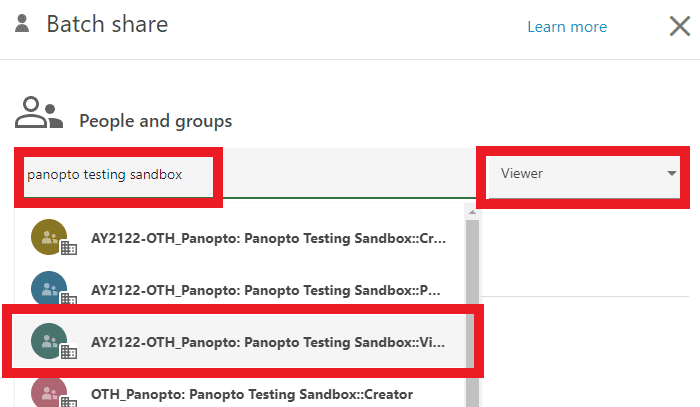Screen dimensions: 700x407
Task: Select AY2122-OTH_Panopto Testing Sandbox::Cr... result text
Action: 268,240
